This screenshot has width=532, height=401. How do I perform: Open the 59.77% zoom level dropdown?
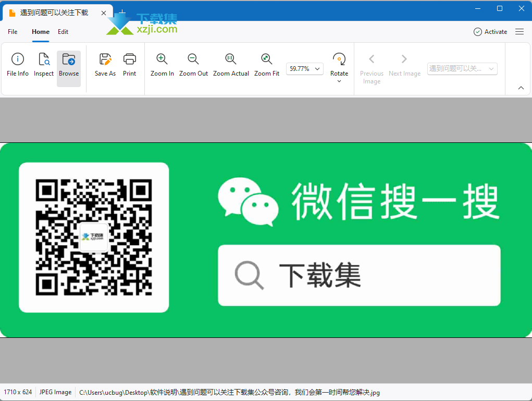click(305, 69)
